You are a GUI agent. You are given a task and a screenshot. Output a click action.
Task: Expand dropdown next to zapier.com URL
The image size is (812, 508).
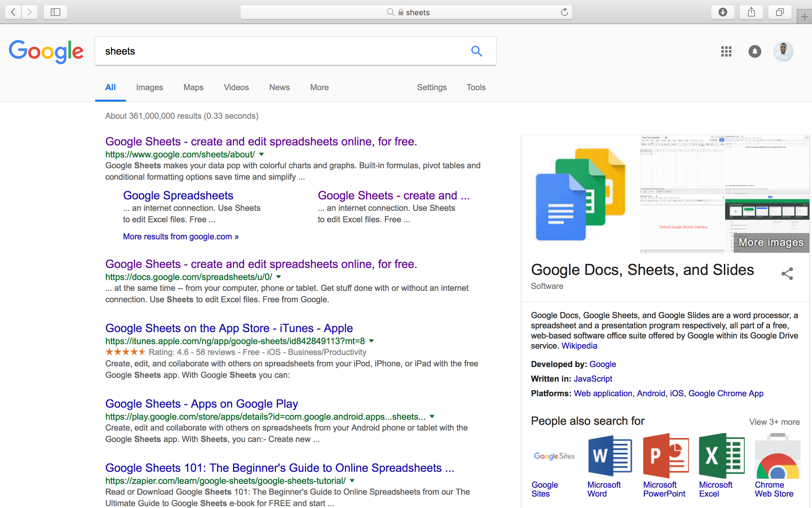click(x=352, y=481)
